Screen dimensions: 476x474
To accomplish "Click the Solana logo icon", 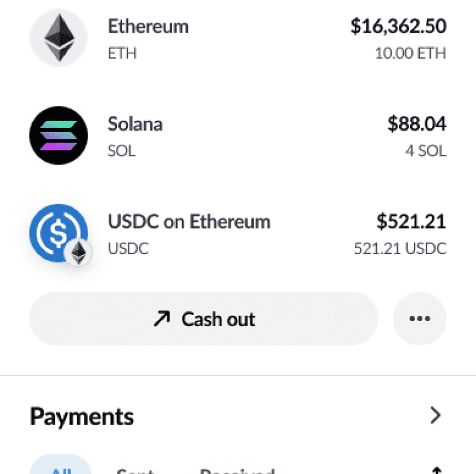I will [x=59, y=135].
